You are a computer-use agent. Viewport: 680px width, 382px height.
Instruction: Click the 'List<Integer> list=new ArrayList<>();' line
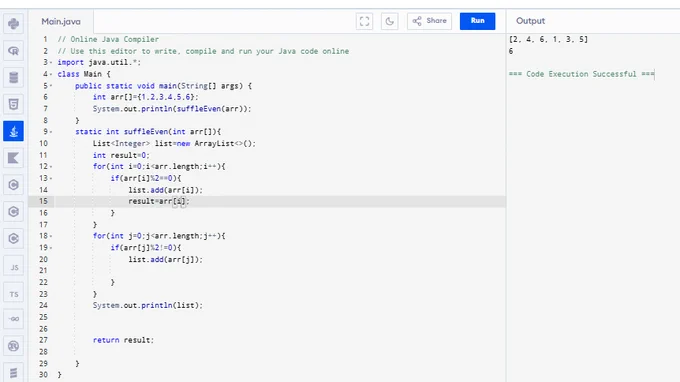[174, 144]
